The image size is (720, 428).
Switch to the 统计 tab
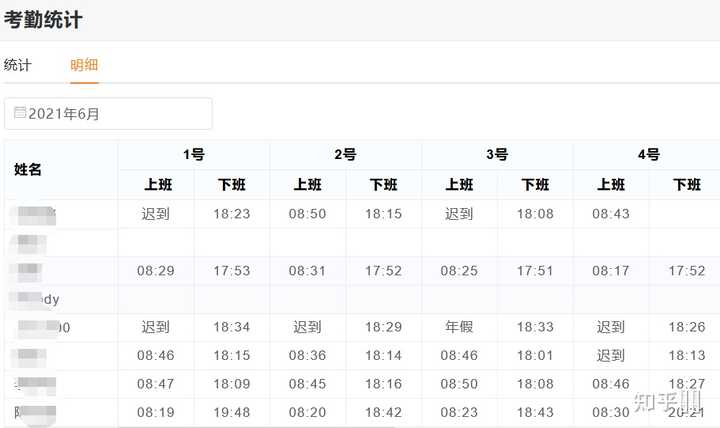[18, 65]
